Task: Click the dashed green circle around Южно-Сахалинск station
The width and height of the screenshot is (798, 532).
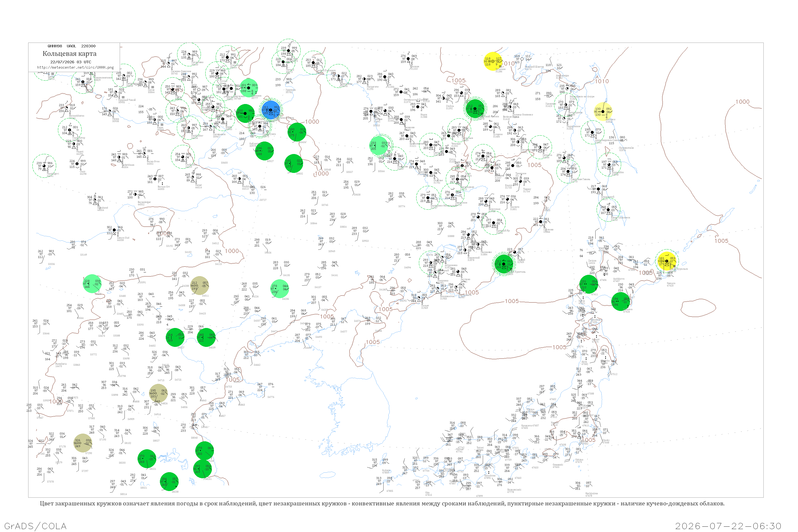Action: click(x=608, y=210)
